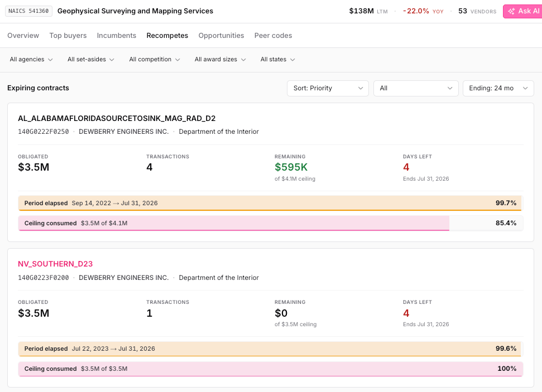
Task: Click the 99.6% Period elapsed bar
Action: 271,349
